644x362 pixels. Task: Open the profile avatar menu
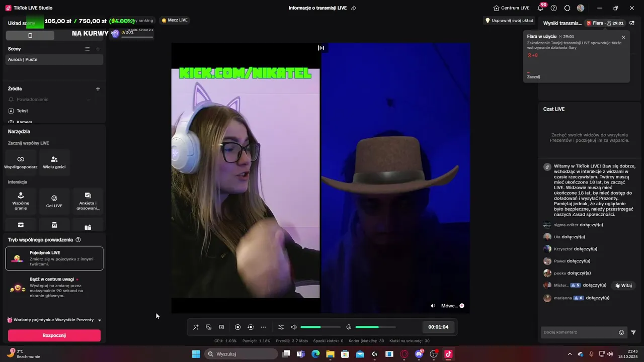click(x=581, y=8)
